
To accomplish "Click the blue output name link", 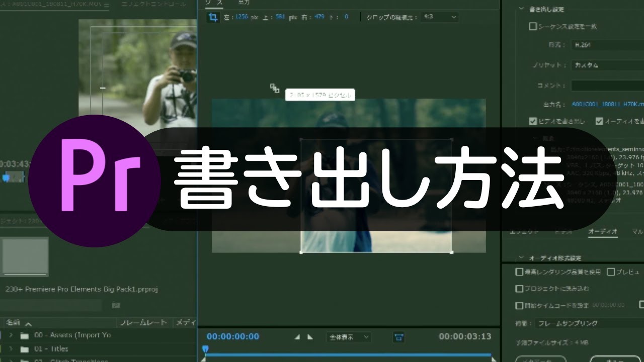I will click(x=608, y=105).
